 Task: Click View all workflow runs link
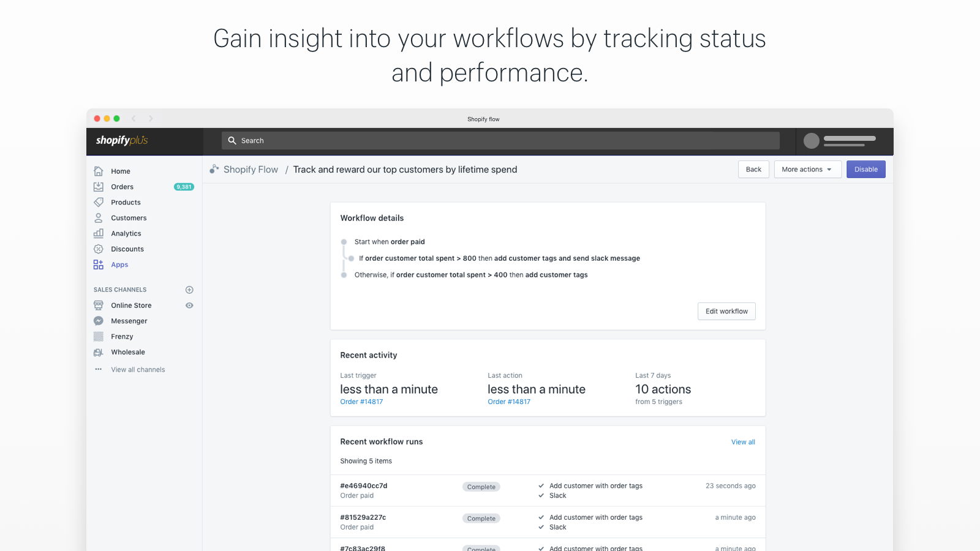pos(743,442)
